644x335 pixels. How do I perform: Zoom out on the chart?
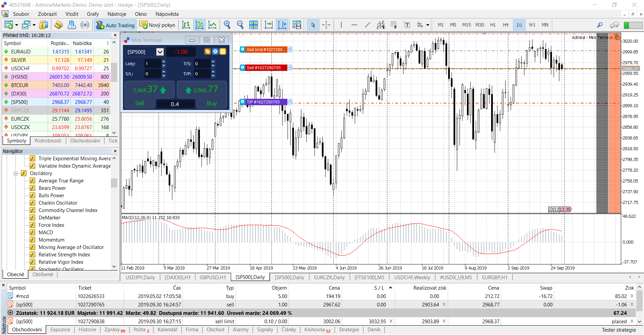[x=240, y=25]
